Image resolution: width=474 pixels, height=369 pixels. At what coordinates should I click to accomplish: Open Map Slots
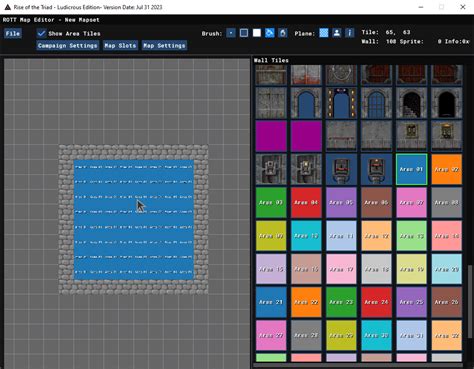point(120,46)
